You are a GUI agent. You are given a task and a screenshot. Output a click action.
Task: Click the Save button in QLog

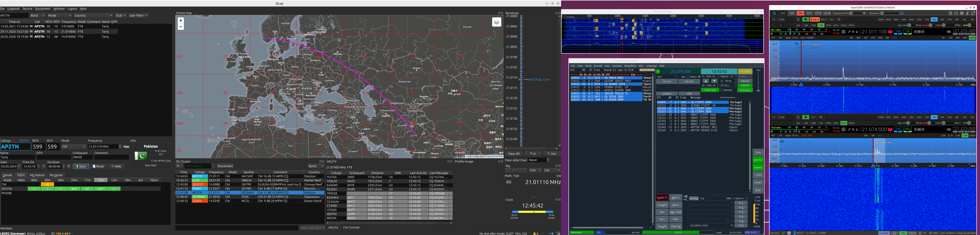point(81,166)
